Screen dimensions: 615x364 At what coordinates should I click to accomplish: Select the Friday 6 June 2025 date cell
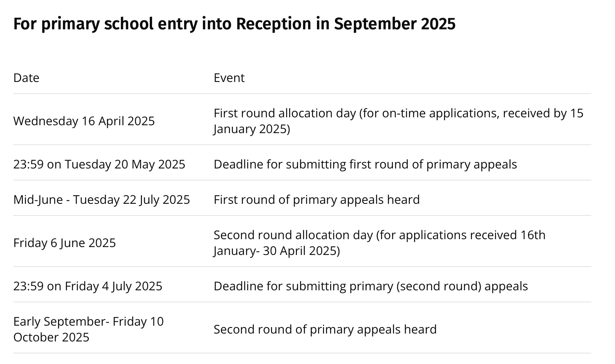[x=64, y=243]
